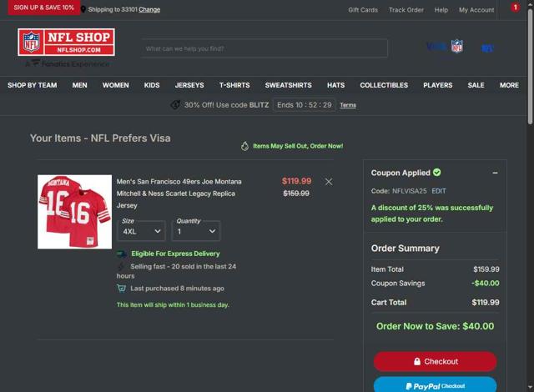Remove jersey with the X icon
The width and height of the screenshot is (534, 392).
point(328,182)
